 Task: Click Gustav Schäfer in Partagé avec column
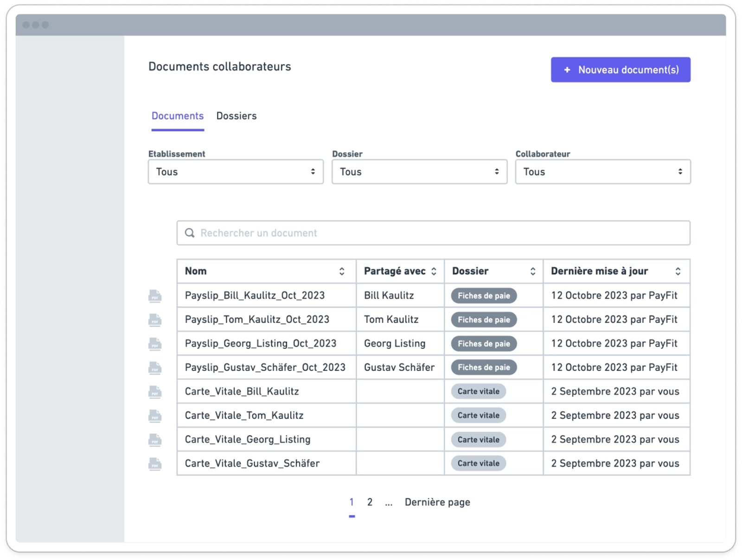click(399, 367)
